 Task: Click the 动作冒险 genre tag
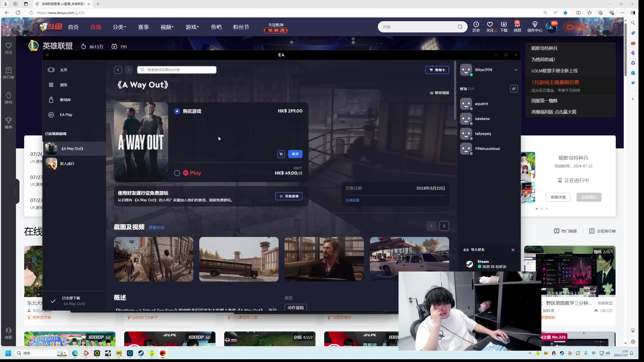pos(296,307)
